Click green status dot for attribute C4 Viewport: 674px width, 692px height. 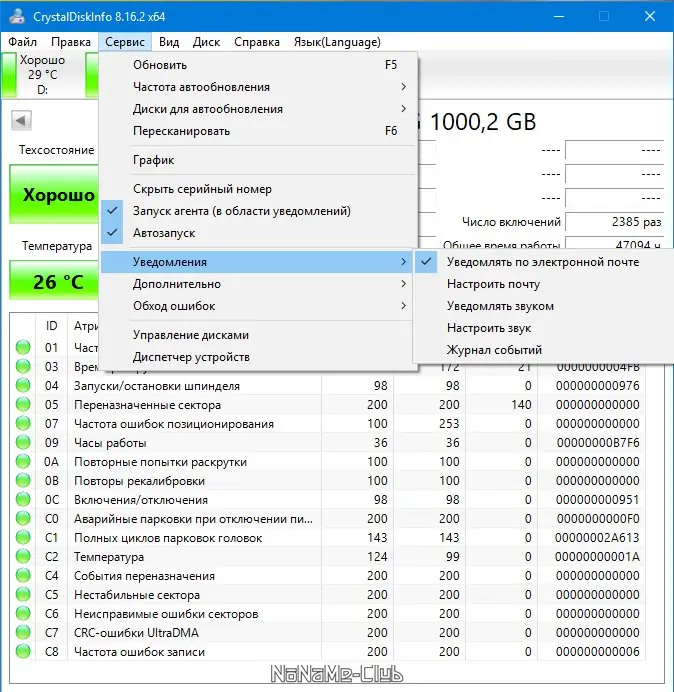pyautogui.click(x=23, y=575)
